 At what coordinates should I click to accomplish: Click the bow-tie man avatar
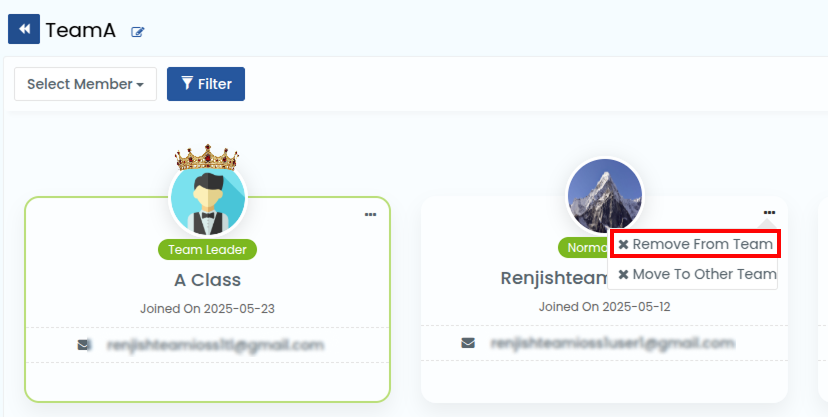pos(208,198)
